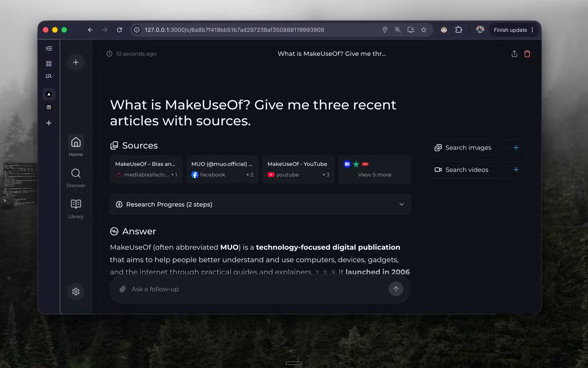The height and width of the screenshot is (368, 588).
Task: Open the MUO facebook source card
Action: [222, 169]
